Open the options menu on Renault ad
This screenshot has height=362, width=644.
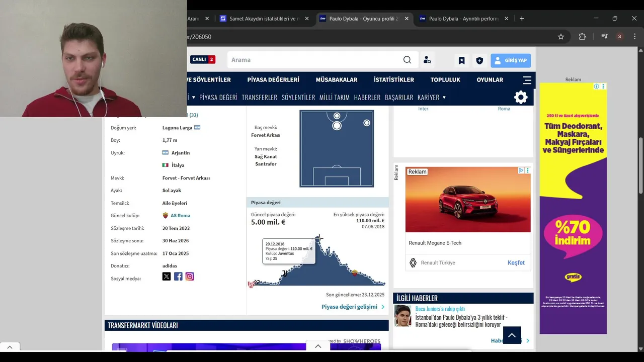[527, 170]
